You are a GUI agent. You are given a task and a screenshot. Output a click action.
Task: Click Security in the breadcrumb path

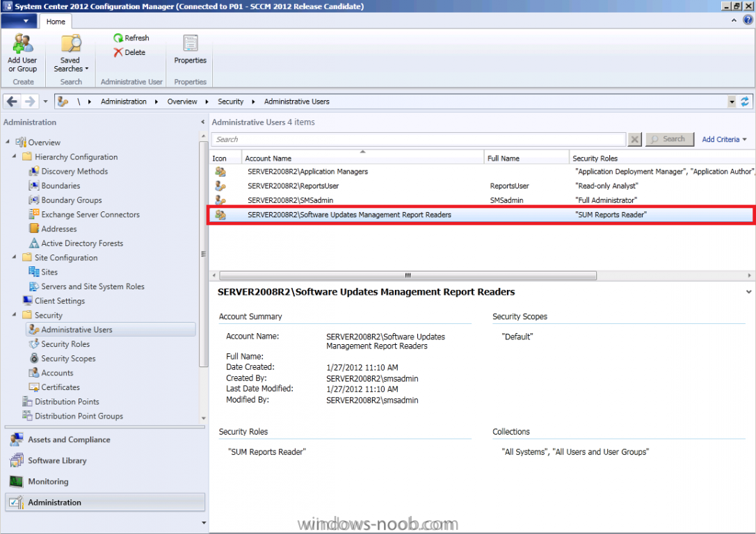pyautogui.click(x=230, y=102)
